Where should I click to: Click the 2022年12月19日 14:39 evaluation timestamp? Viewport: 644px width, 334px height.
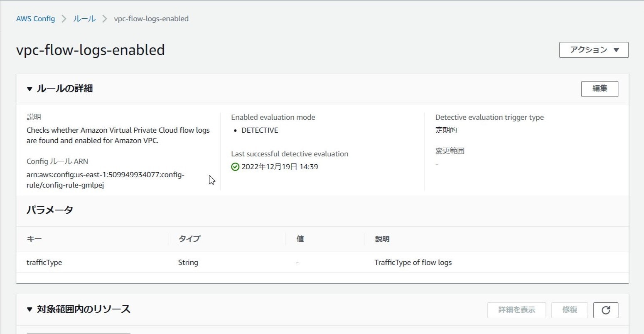tap(280, 167)
